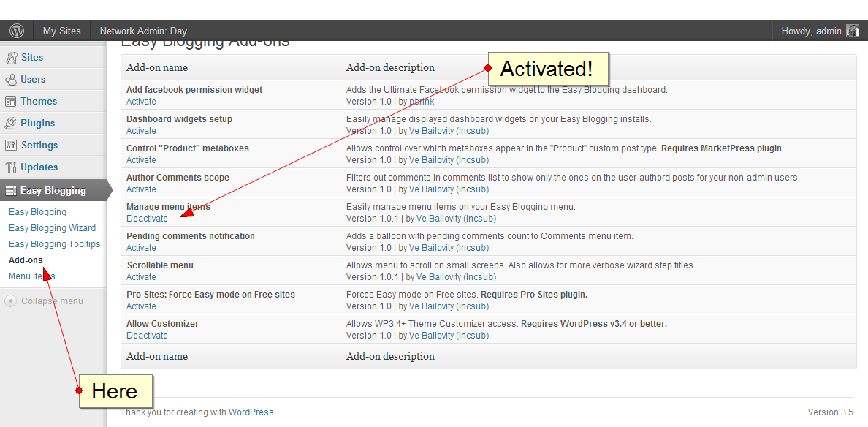Click the "Requires MarketPress plugin" text
The width and height of the screenshot is (868, 427).
point(721,148)
